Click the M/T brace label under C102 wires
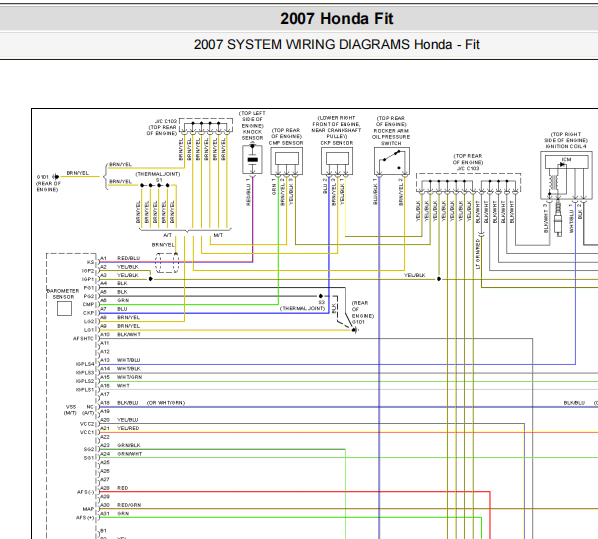Image resolution: width=598 pixels, height=539 pixels. (x=218, y=235)
